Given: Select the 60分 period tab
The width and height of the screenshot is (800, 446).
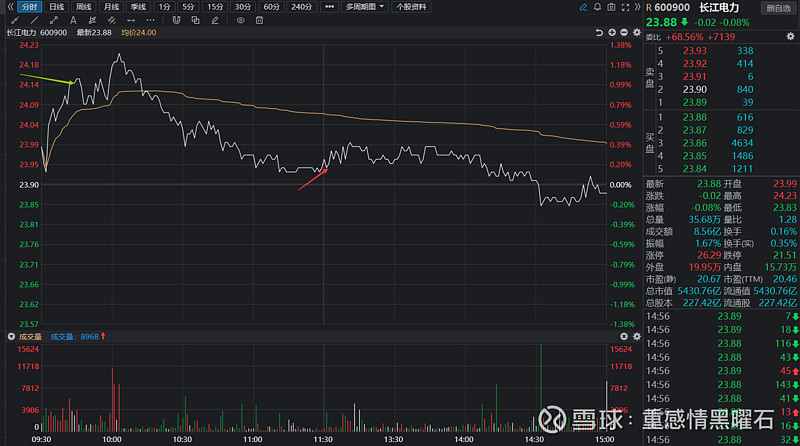Looking at the screenshot, I should point(271,7).
